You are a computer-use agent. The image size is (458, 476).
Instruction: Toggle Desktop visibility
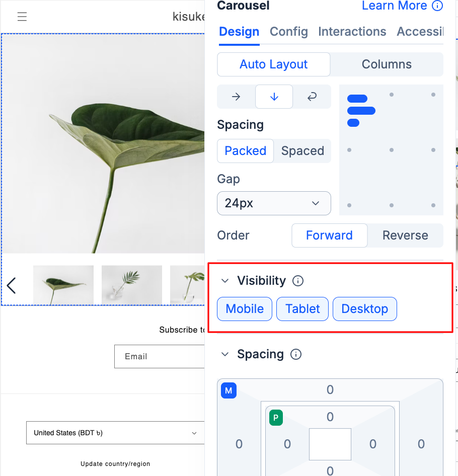coord(364,309)
